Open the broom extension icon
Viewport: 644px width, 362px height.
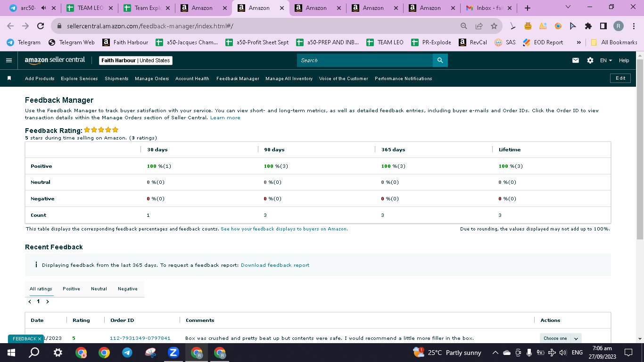pyautogui.click(x=513, y=26)
